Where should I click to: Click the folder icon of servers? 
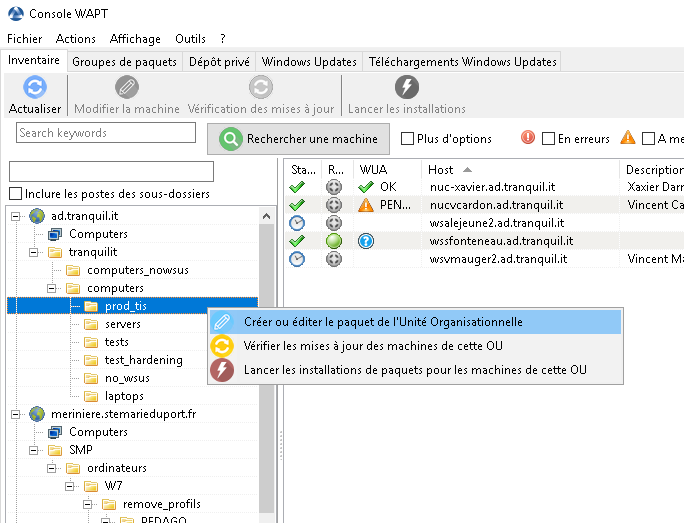tap(91, 324)
